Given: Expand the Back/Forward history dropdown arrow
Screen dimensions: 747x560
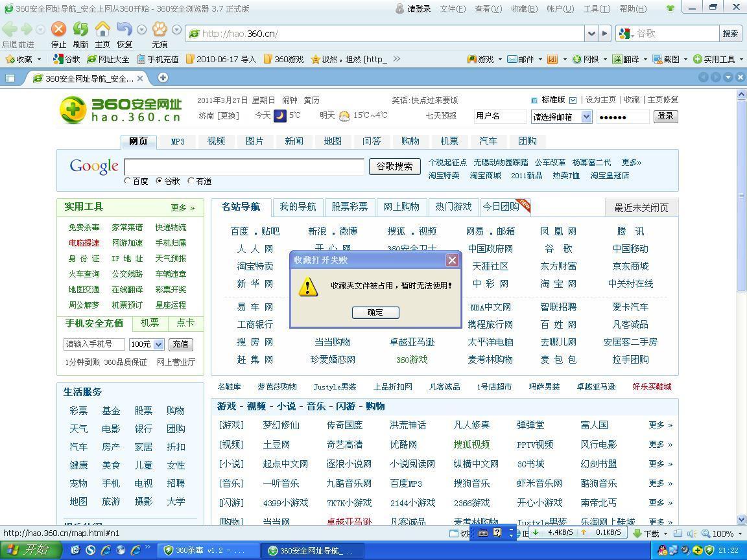Looking at the screenshot, I should pos(40,30).
